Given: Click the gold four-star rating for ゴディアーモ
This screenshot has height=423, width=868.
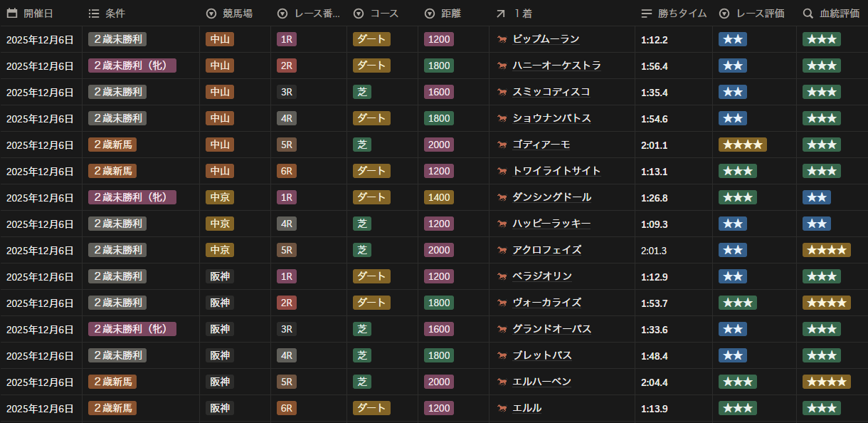Looking at the screenshot, I should click(x=742, y=145).
